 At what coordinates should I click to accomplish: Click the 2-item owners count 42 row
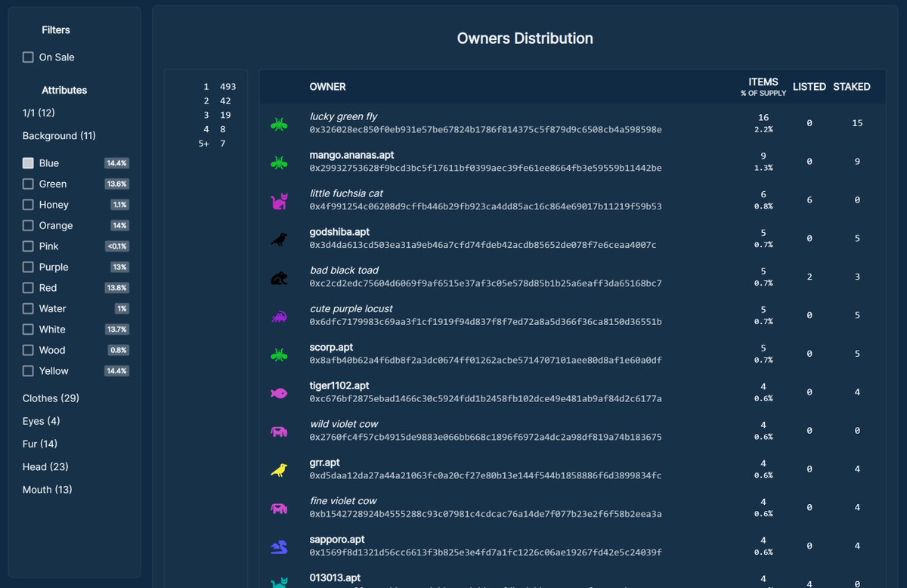pyautogui.click(x=218, y=101)
